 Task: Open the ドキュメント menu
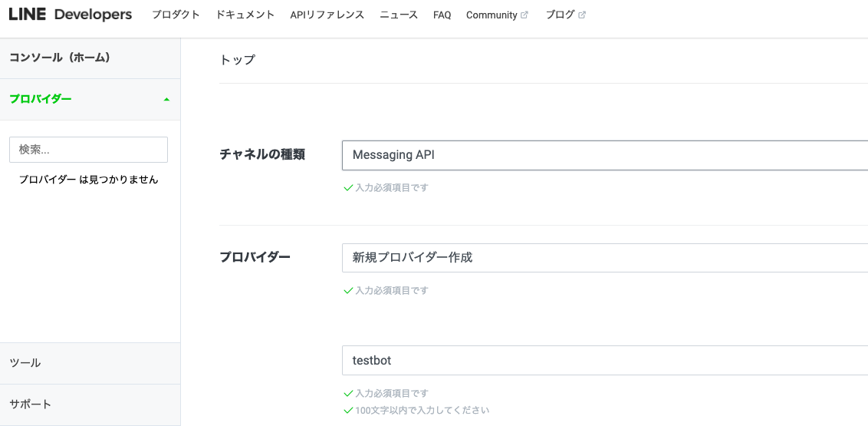[x=245, y=15]
